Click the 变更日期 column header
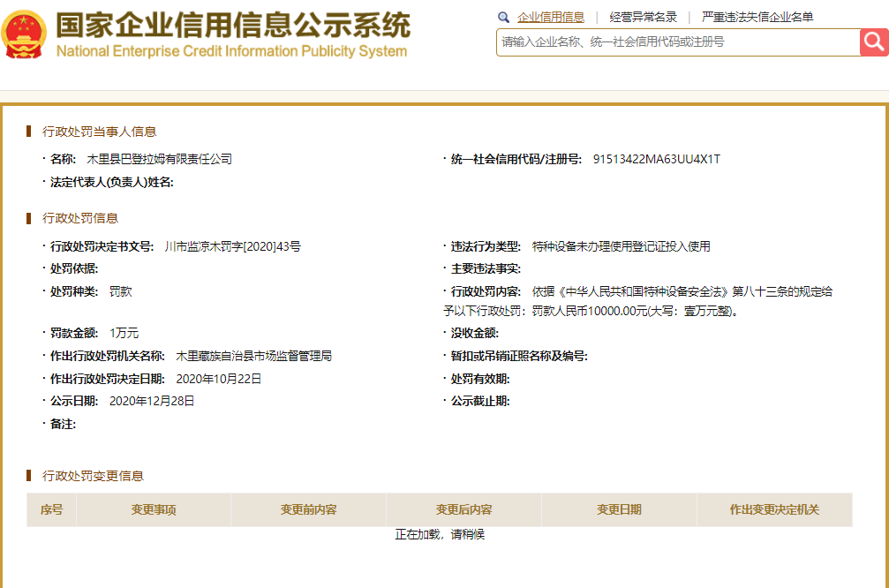 pos(619,509)
